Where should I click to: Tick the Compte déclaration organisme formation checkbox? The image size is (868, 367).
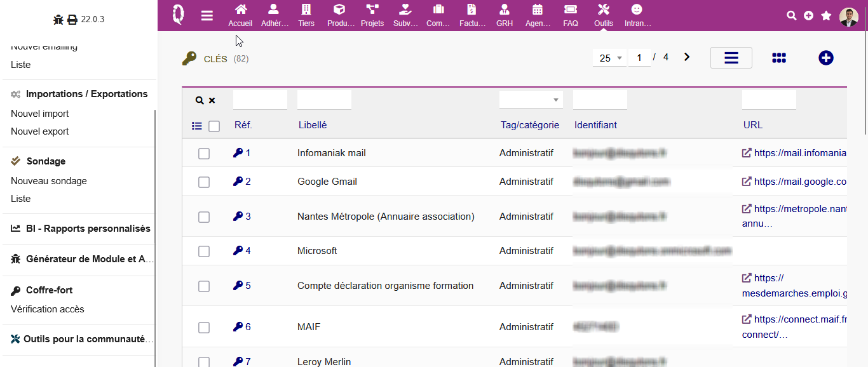click(204, 286)
